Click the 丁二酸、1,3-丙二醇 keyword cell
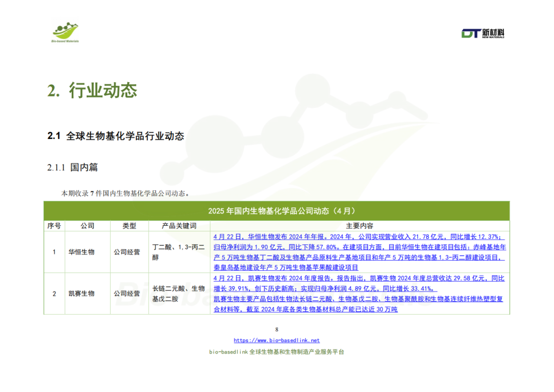Image resolution: width=554 pixels, height=392 pixels. (179, 252)
